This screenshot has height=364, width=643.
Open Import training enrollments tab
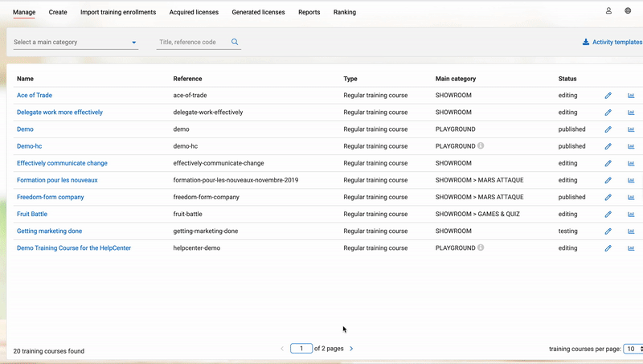(x=118, y=12)
